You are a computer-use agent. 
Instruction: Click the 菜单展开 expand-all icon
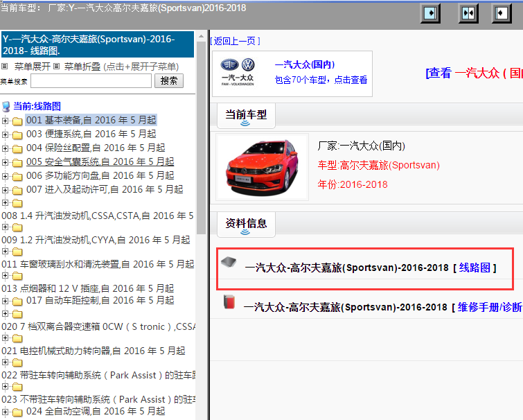5,67
